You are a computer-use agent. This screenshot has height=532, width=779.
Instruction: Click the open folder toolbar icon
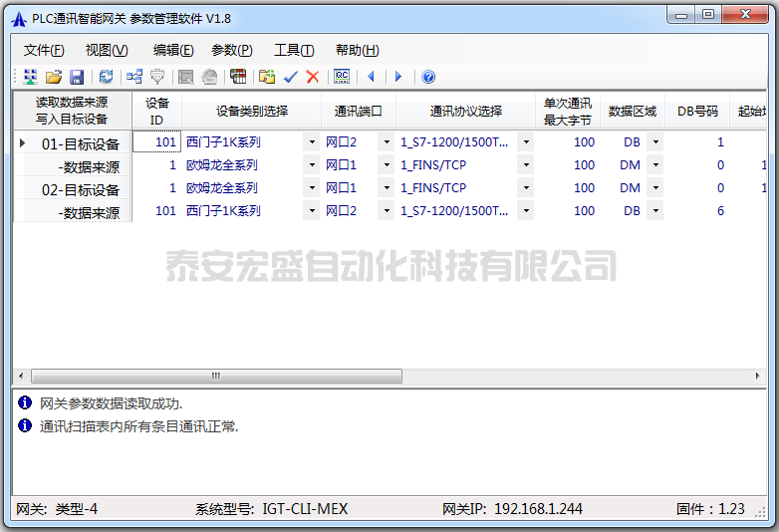point(54,77)
